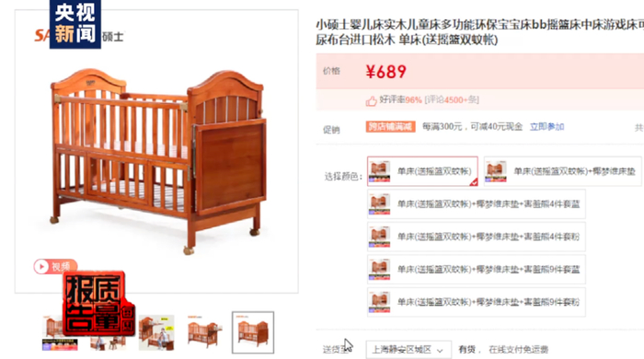Play the product video button
Screen dimensions: 644x359
(55, 267)
